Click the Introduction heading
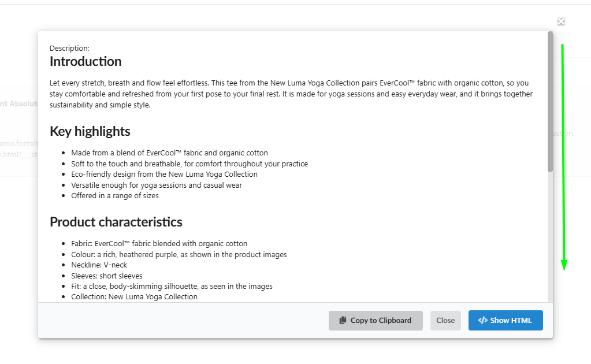 [86, 61]
